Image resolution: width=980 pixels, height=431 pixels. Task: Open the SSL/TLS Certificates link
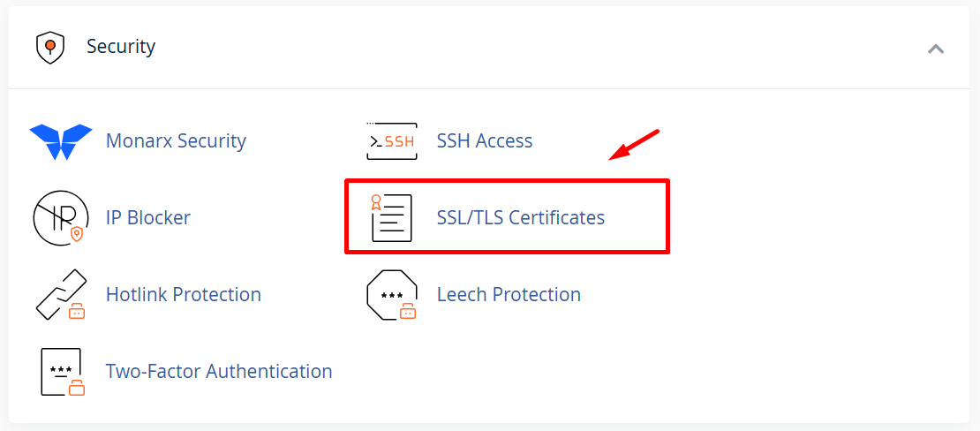[521, 217]
